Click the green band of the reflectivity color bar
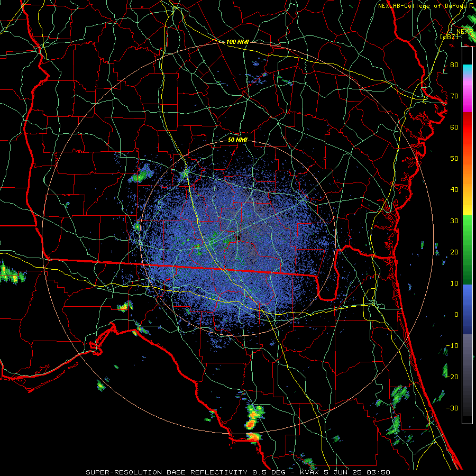476x476 pixels. coord(467,250)
